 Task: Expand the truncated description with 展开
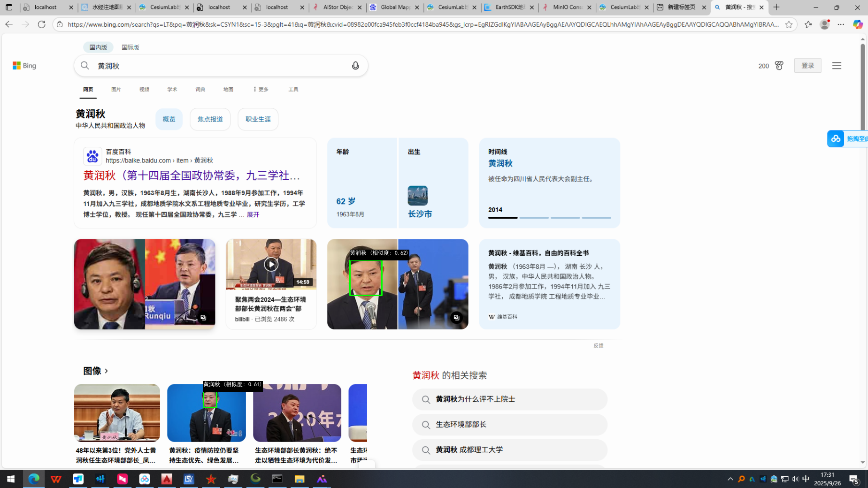click(x=253, y=214)
